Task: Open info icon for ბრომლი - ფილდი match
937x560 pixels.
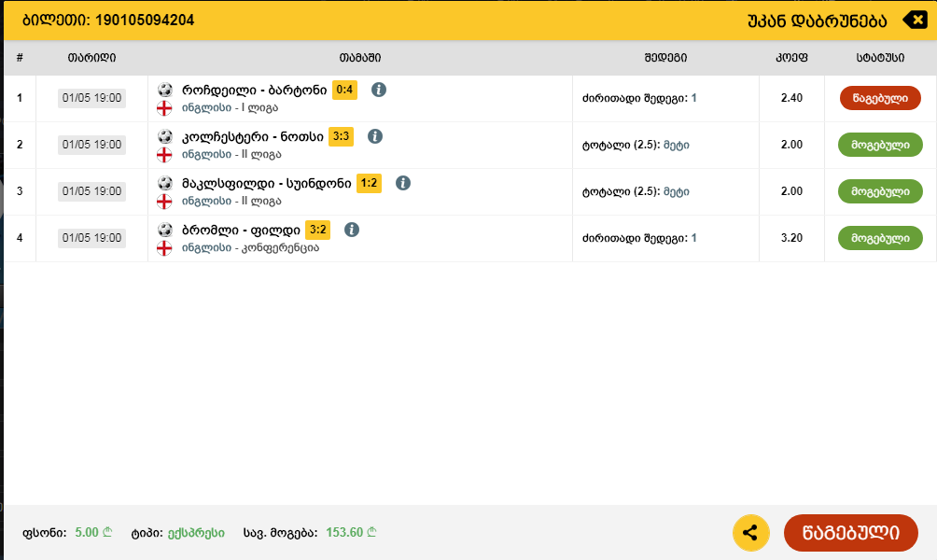Action: click(351, 230)
